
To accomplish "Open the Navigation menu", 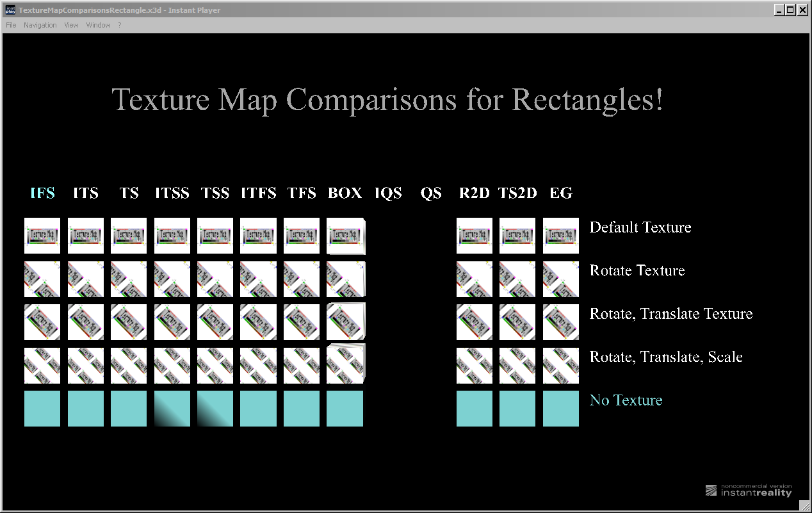I will coord(40,25).
